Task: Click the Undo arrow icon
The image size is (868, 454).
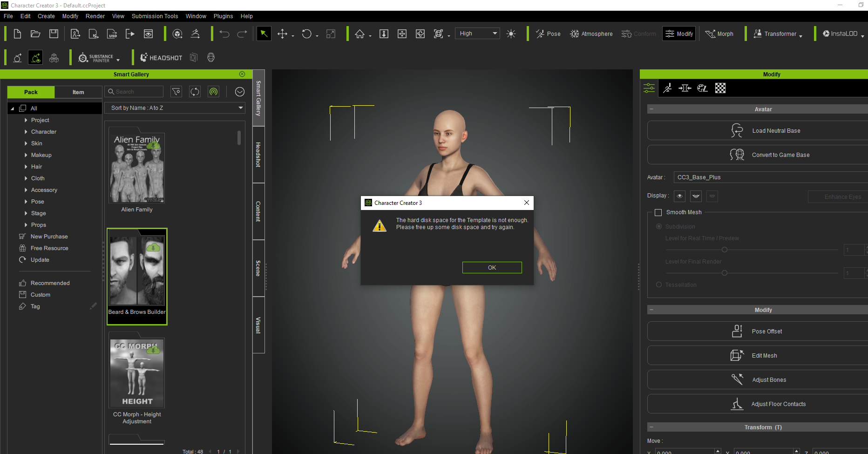Action: 224,34
